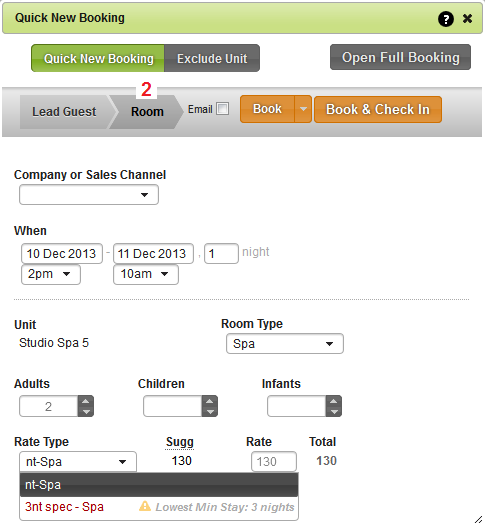Open Full Booking

click(400, 57)
